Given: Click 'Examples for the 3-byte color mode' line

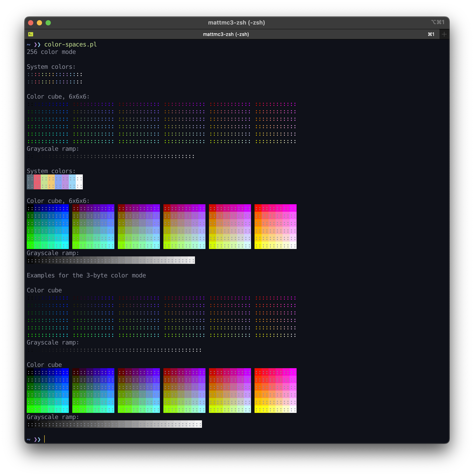Looking at the screenshot, I should pyautogui.click(x=87, y=275).
